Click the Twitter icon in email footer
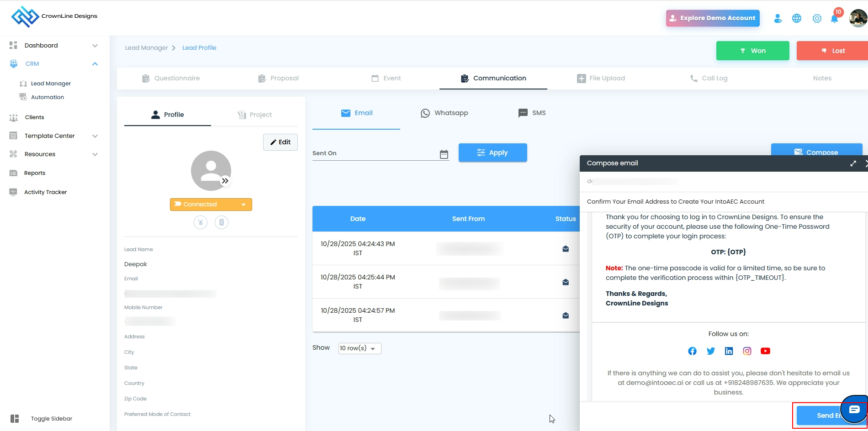The width and height of the screenshot is (868, 431). 711,351
